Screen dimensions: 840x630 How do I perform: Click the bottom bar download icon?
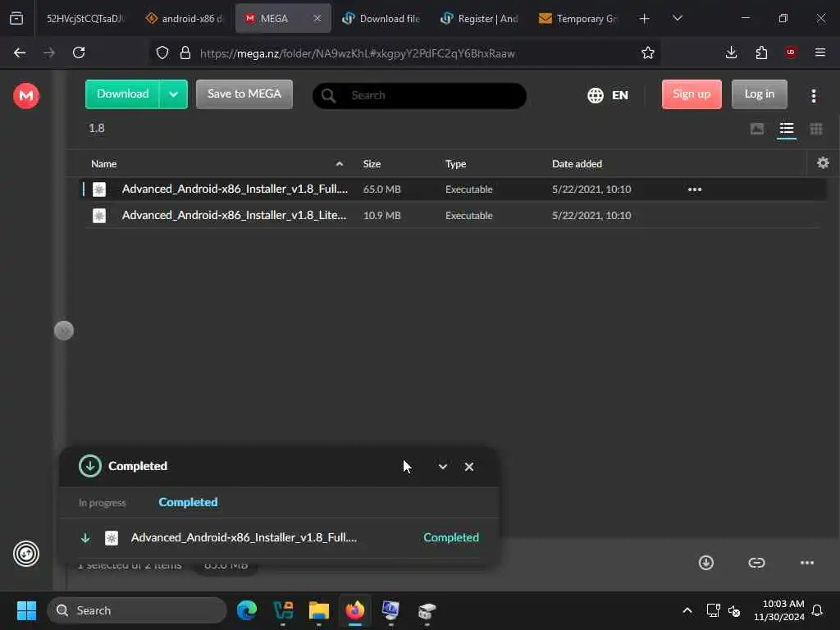(706, 563)
